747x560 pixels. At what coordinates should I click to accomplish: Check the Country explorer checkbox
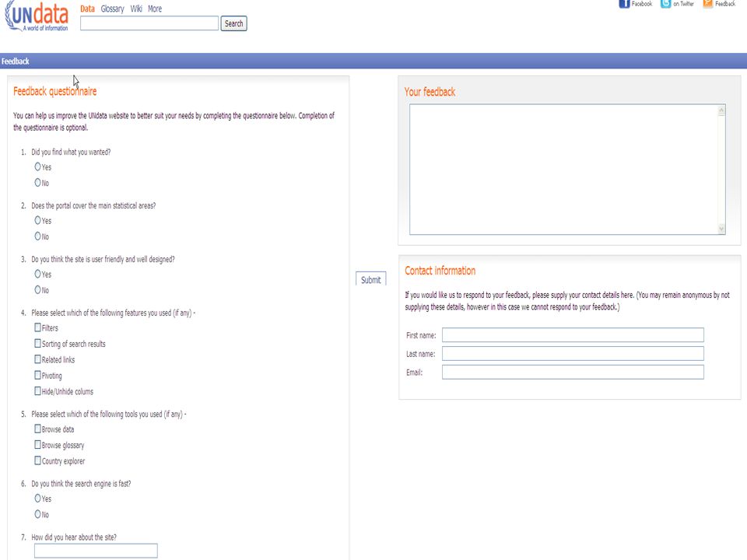tap(37, 460)
